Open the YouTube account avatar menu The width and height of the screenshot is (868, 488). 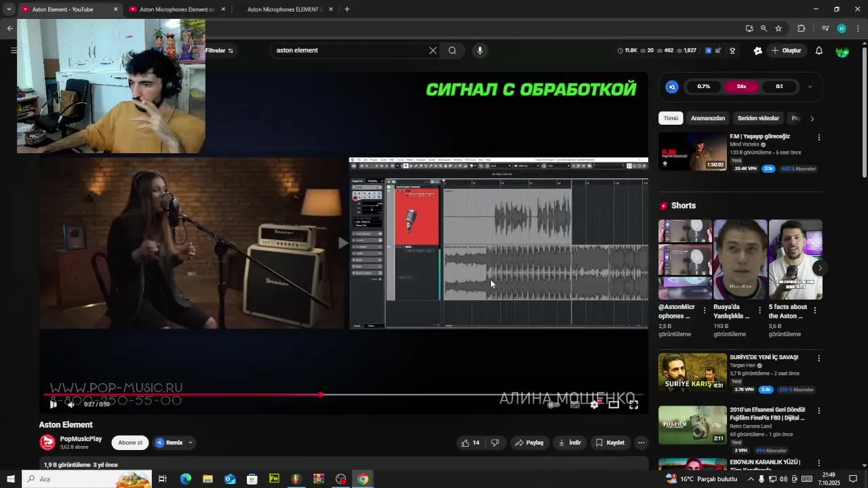[x=842, y=51]
